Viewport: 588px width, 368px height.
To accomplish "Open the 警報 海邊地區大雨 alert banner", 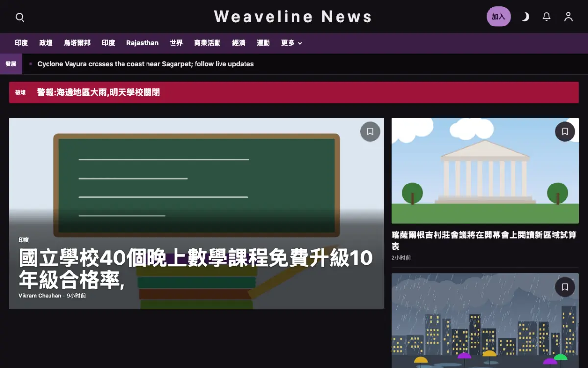I will click(x=294, y=92).
